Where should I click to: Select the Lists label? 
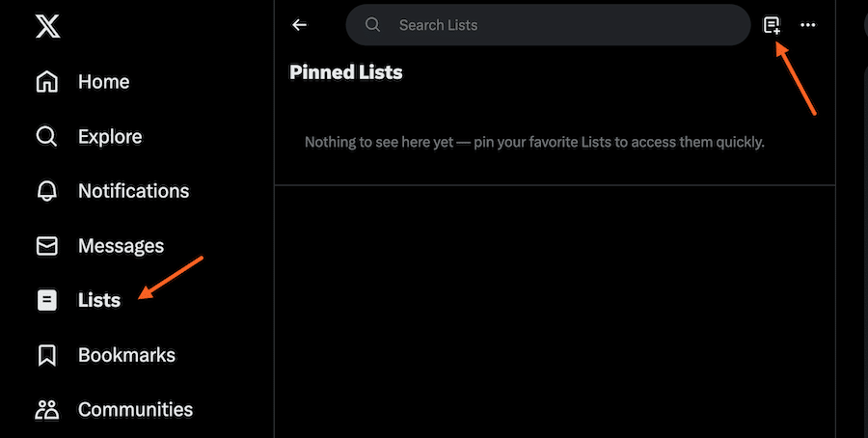pyautogui.click(x=99, y=300)
